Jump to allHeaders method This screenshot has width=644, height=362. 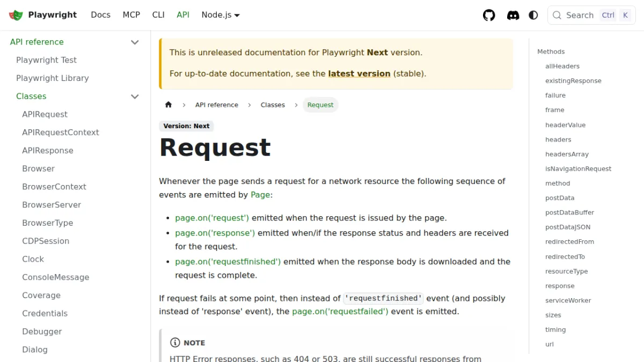(562, 67)
